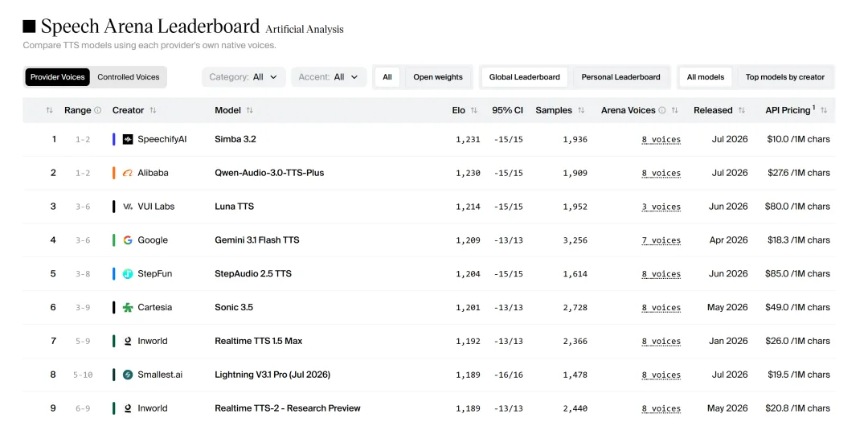Click the Cartesia logo icon
The height and width of the screenshot is (422, 868).
pos(128,307)
